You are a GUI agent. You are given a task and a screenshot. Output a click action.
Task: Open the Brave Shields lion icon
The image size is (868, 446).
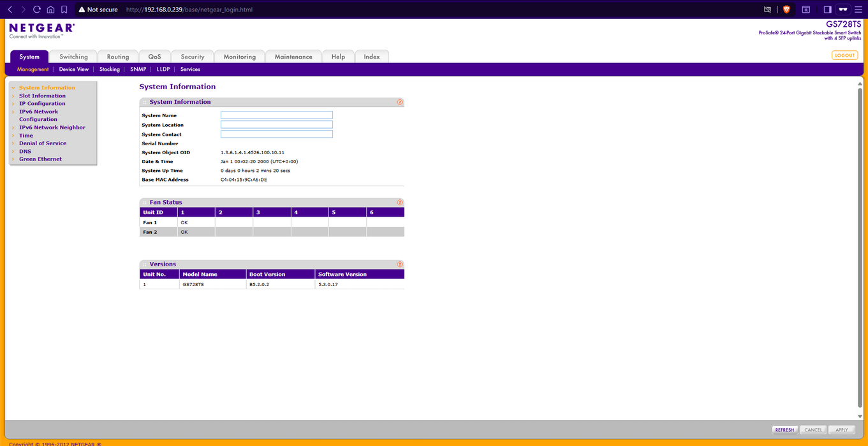click(786, 10)
